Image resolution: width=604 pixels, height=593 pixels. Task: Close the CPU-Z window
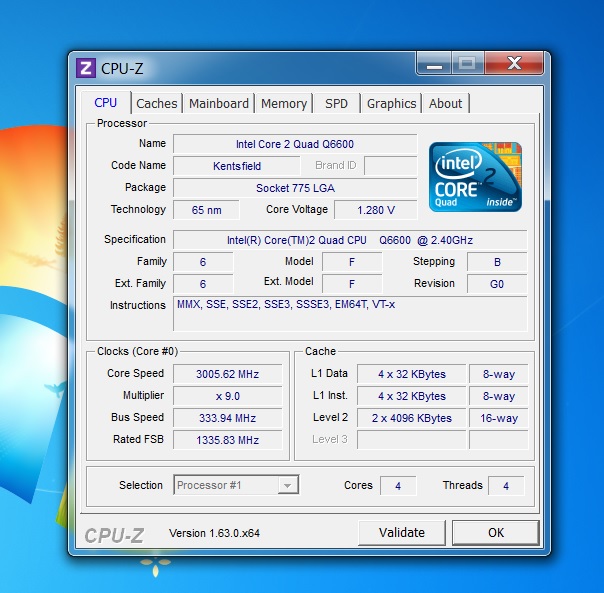click(x=514, y=65)
